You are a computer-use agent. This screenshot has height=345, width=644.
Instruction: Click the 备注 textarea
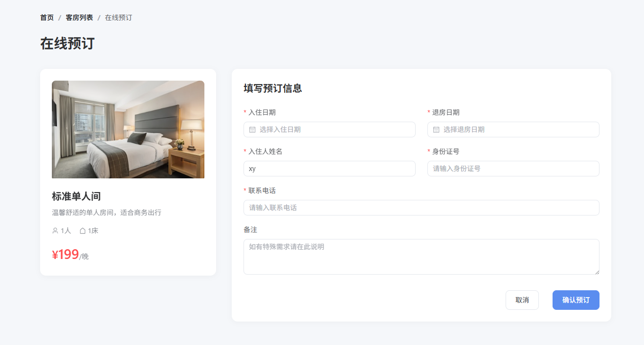click(422, 257)
